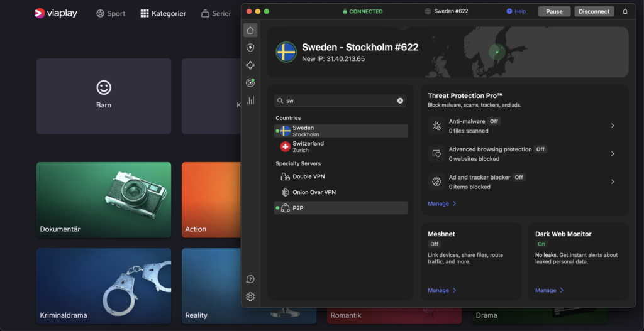Open the Meshnet icon in sidebar
The width and height of the screenshot is (644, 331).
point(250,65)
